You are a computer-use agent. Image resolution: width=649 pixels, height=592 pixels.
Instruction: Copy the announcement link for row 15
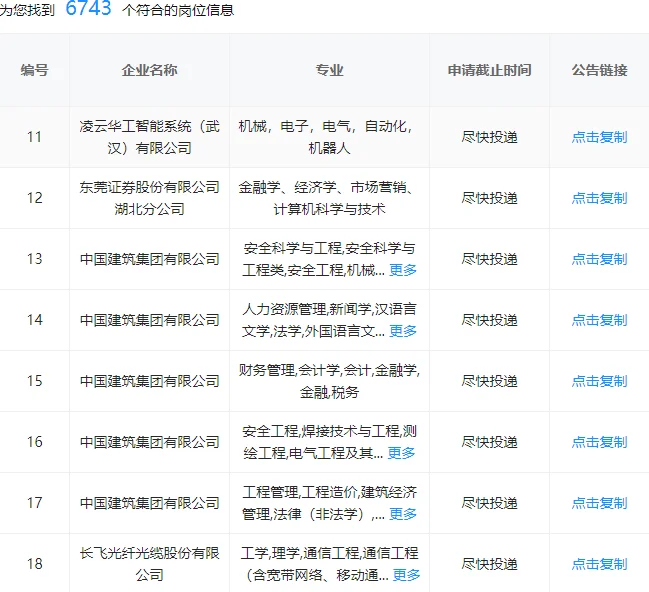[599, 381]
